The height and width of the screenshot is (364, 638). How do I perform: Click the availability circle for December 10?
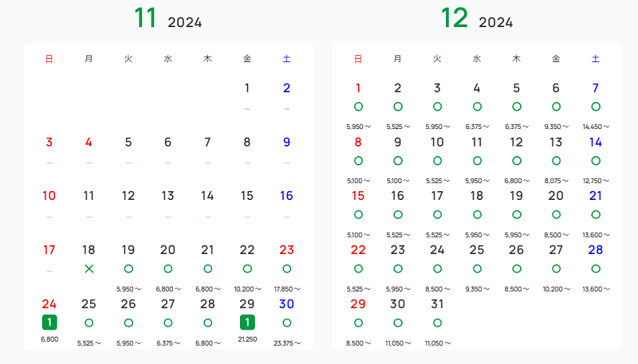pyautogui.click(x=437, y=160)
